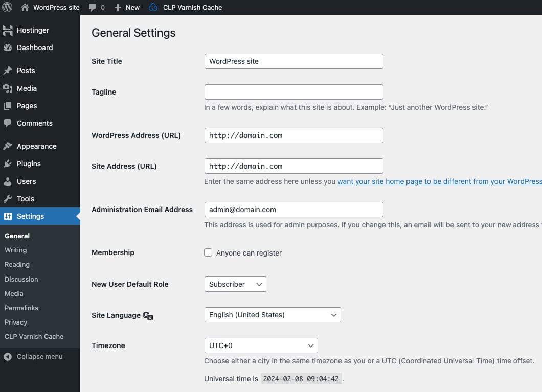Screen dimensions: 542x392
Task: Click the Media library icon
Action: [x=8, y=88]
